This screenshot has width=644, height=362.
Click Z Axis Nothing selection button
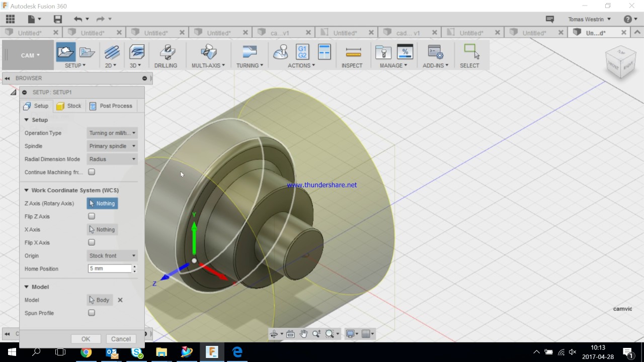click(102, 203)
